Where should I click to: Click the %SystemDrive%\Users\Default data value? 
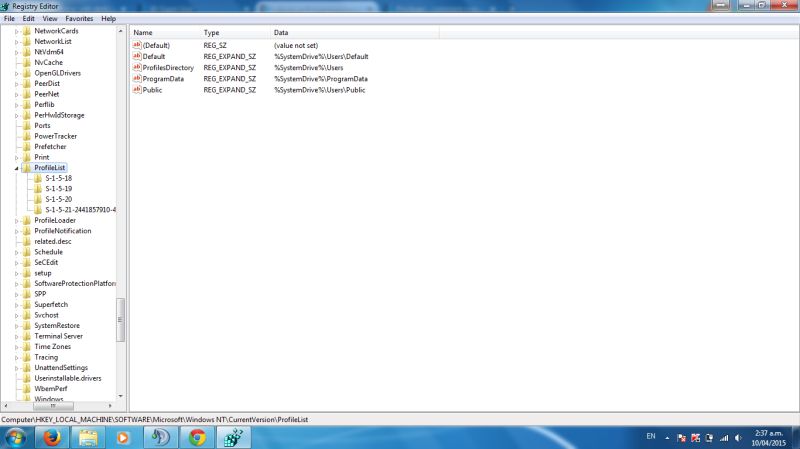[321, 56]
